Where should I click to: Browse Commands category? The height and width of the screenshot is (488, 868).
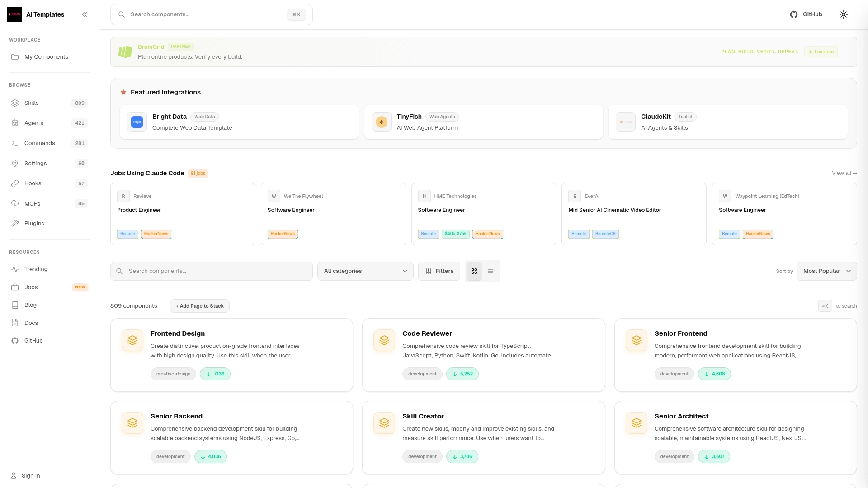49,143
